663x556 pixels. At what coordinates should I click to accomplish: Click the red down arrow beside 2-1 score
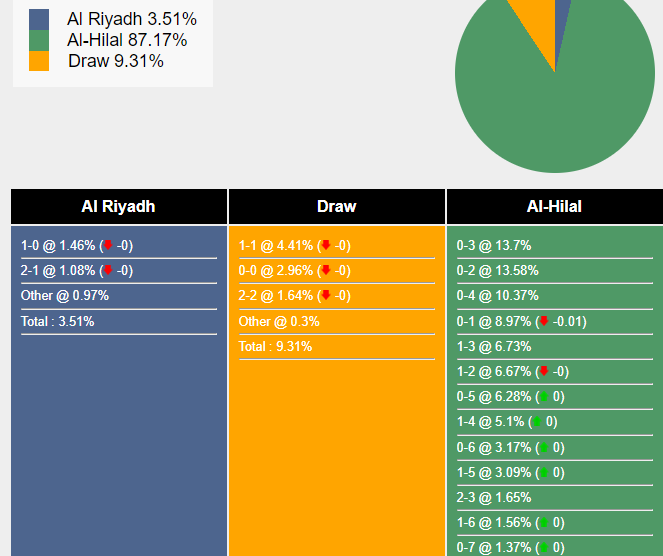click(108, 270)
